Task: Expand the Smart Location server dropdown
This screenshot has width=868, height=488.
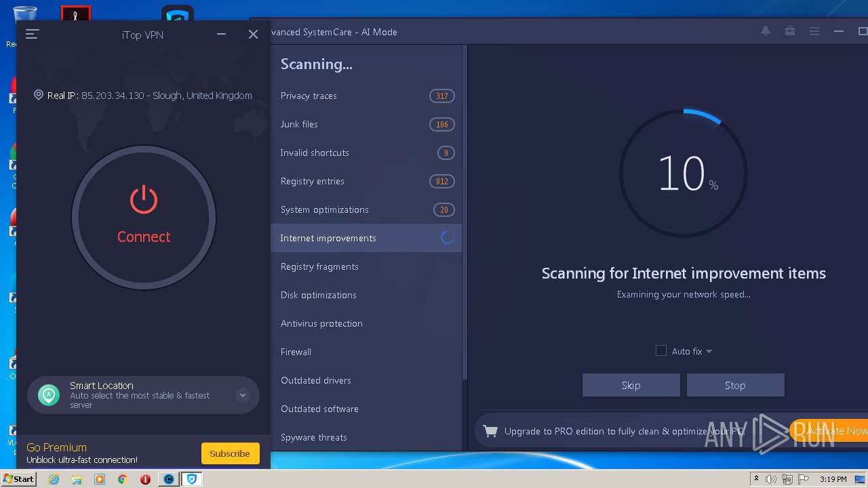Action: pos(242,395)
